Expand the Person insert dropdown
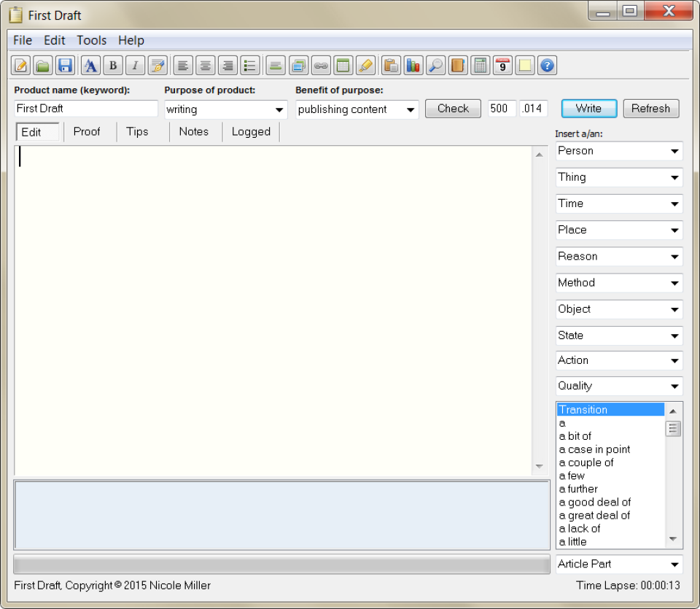The image size is (700, 609). pyautogui.click(x=674, y=152)
